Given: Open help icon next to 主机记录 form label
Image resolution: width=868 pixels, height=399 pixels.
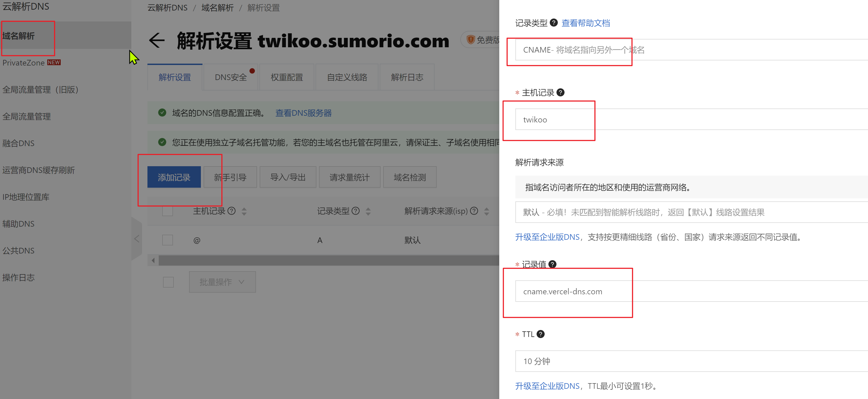Looking at the screenshot, I should point(560,92).
